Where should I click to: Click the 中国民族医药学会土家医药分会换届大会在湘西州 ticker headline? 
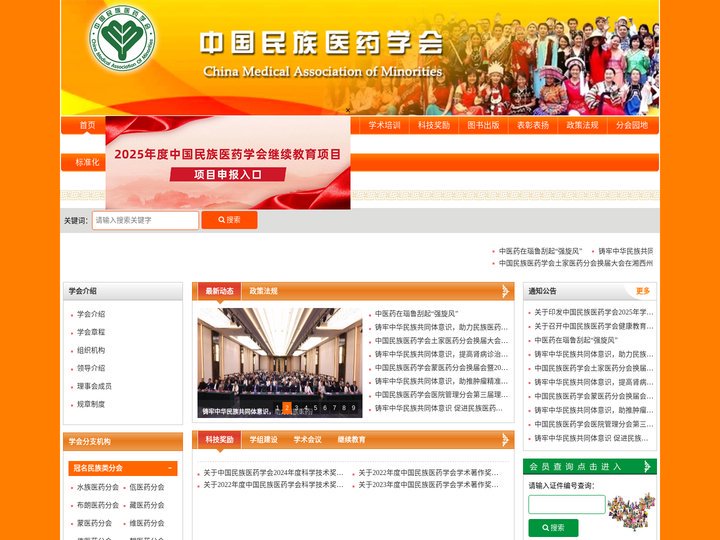tap(576, 263)
